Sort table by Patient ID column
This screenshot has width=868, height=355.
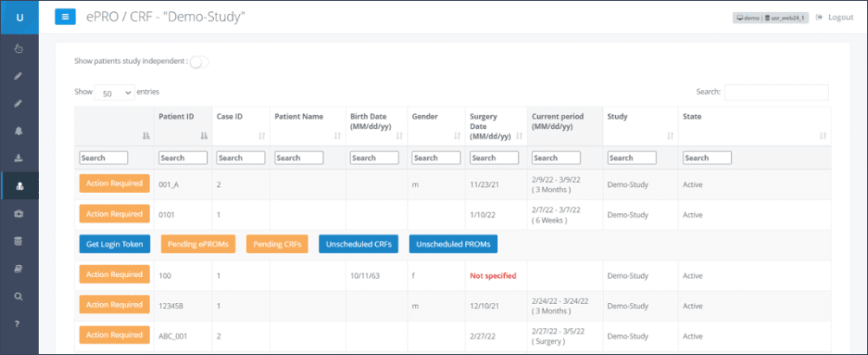click(182, 126)
